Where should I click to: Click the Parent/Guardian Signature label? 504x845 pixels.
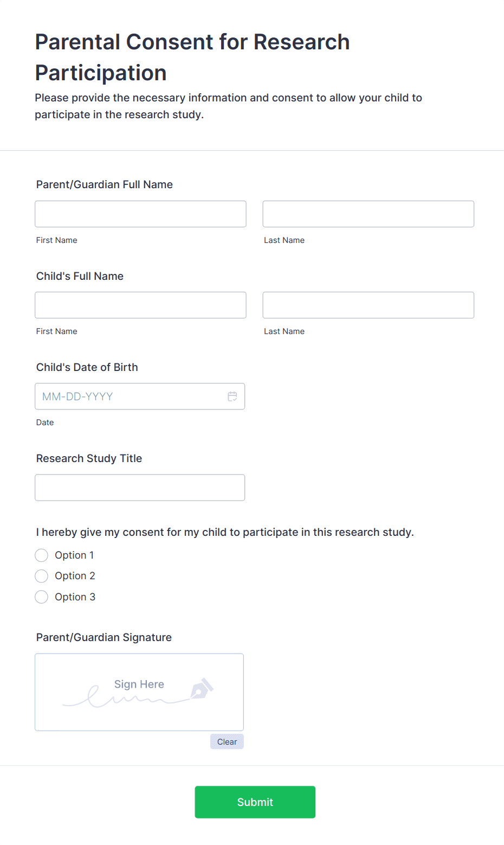click(104, 637)
